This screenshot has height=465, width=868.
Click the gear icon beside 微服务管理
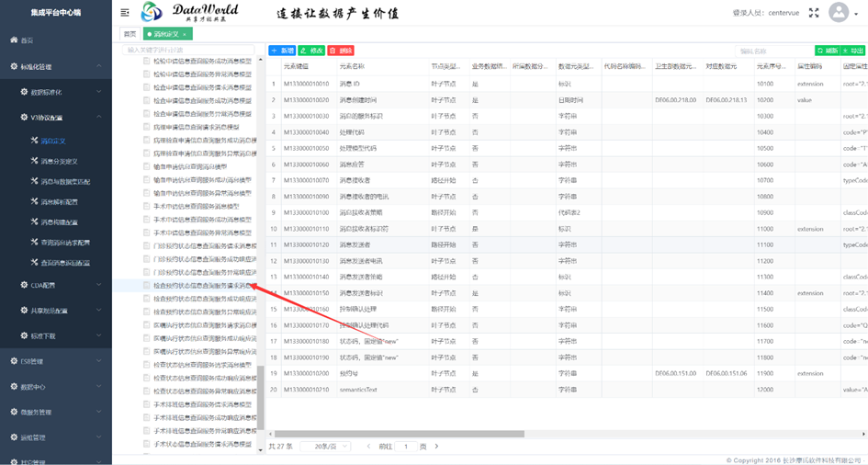(14, 412)
